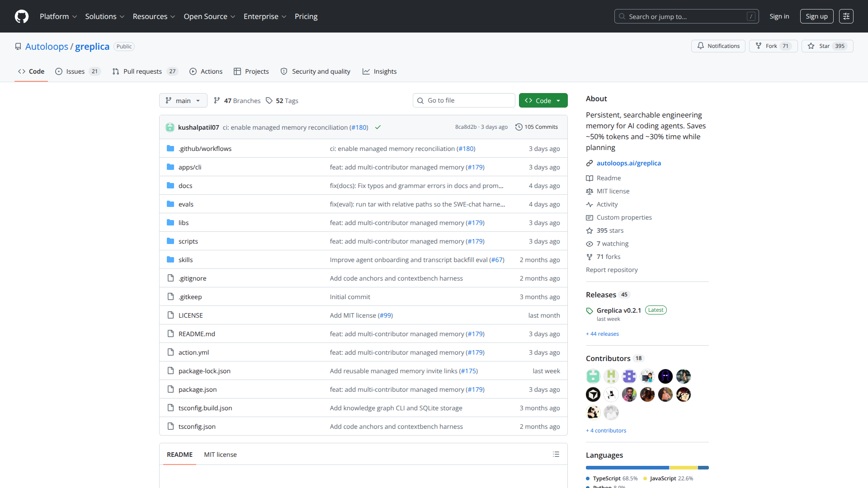Open the GitHub homepage logo
This screenshot has width=868, height=488.
click(22, 16)
